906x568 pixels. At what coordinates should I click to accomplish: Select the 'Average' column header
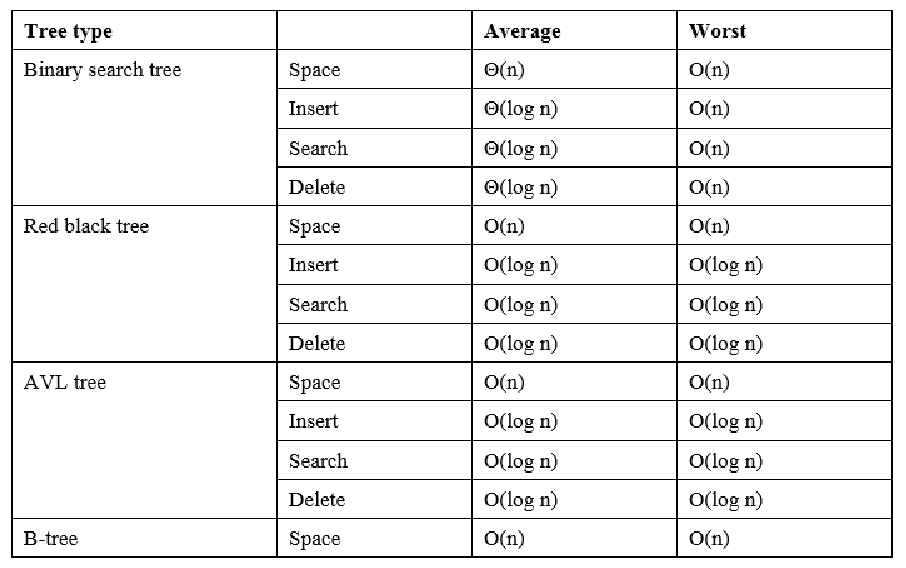[x=574, y=31]
